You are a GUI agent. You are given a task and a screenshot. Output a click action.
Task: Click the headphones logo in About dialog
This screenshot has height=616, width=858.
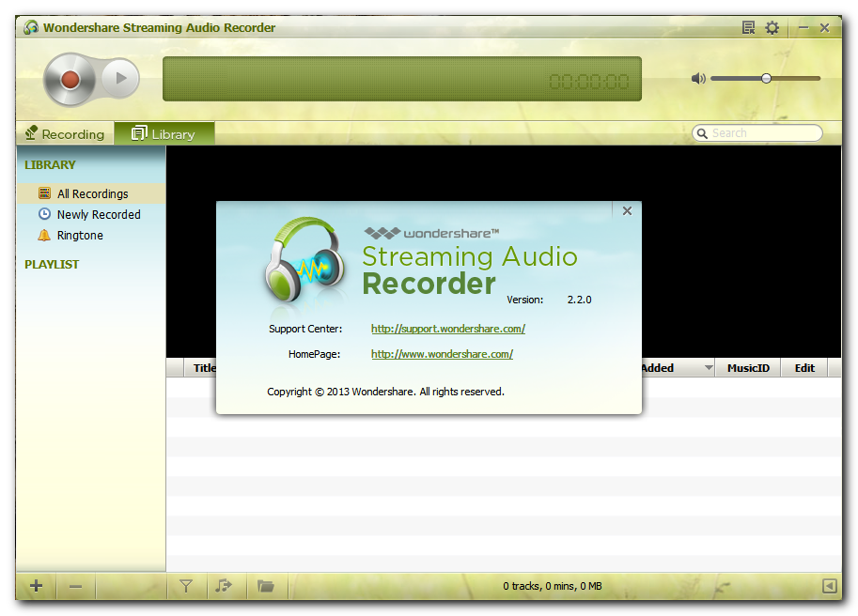click(x=304, y=259)
